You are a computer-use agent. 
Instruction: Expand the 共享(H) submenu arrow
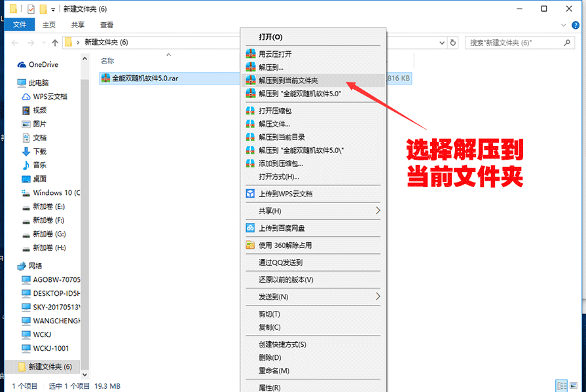tap(378, 211)
